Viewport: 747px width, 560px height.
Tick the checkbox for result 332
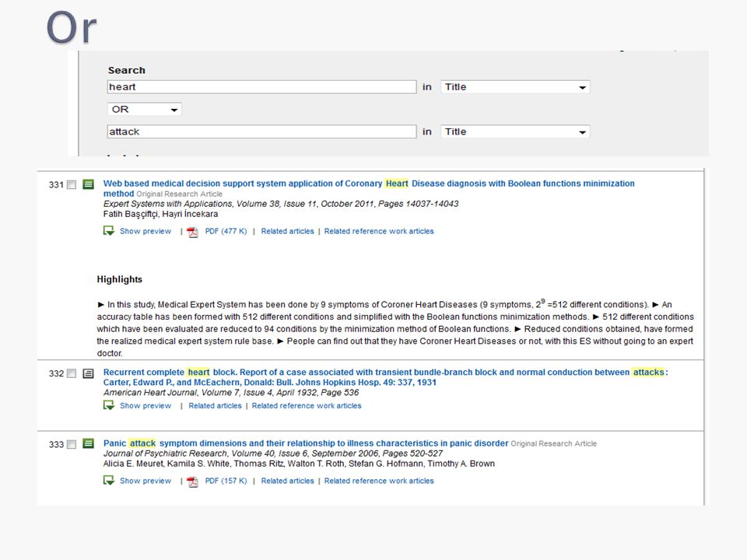click(72, 373)
